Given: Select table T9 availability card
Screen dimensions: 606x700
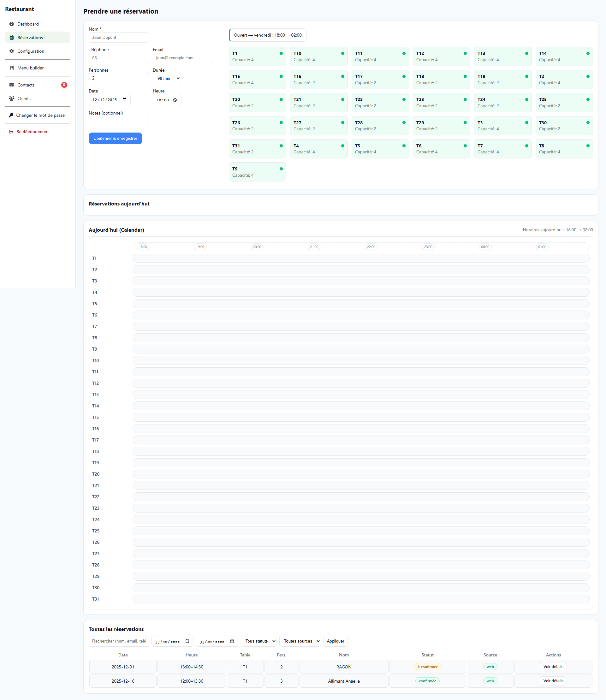Looking at the screenshot, I should (257, 172).
